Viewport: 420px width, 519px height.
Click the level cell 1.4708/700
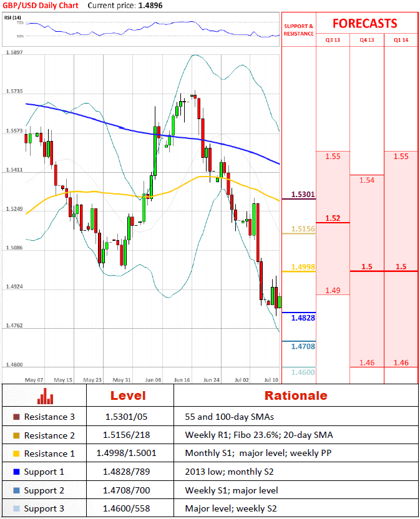126,490
